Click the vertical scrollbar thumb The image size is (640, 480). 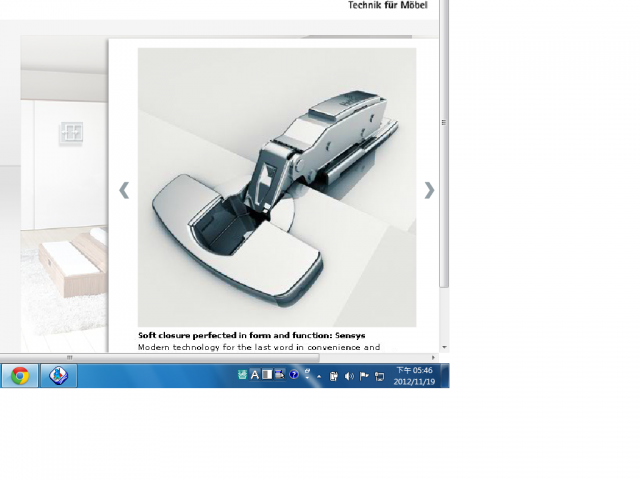(444, 143)
